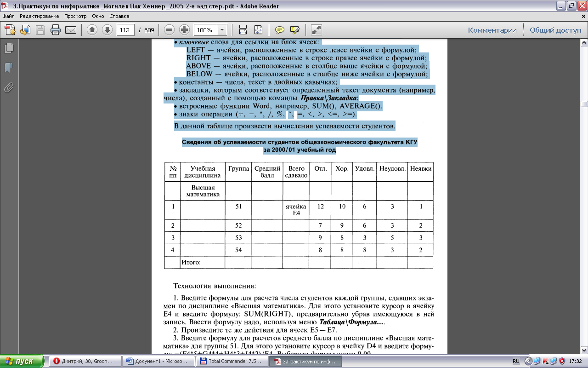Click the group cell 53

238,237
